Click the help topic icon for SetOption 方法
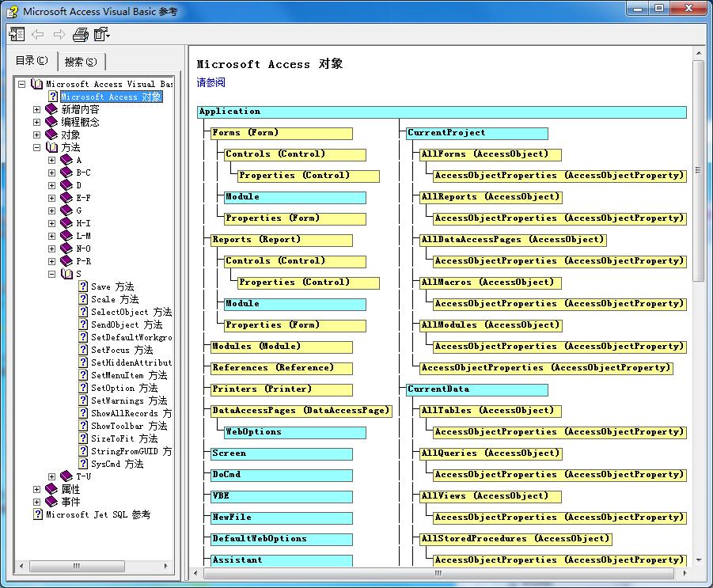Viewport: 713px width, 588px height. [x=83, y=388]
